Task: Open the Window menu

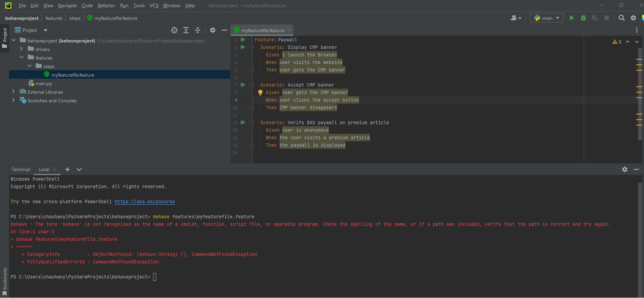Action: click(171, 5)
